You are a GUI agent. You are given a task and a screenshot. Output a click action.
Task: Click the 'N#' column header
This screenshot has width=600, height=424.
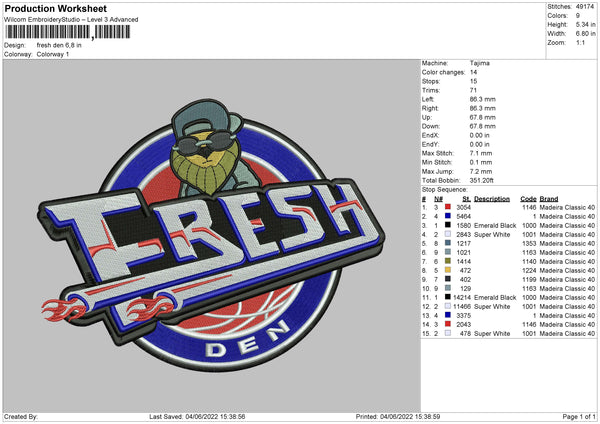tap(439, 199)
